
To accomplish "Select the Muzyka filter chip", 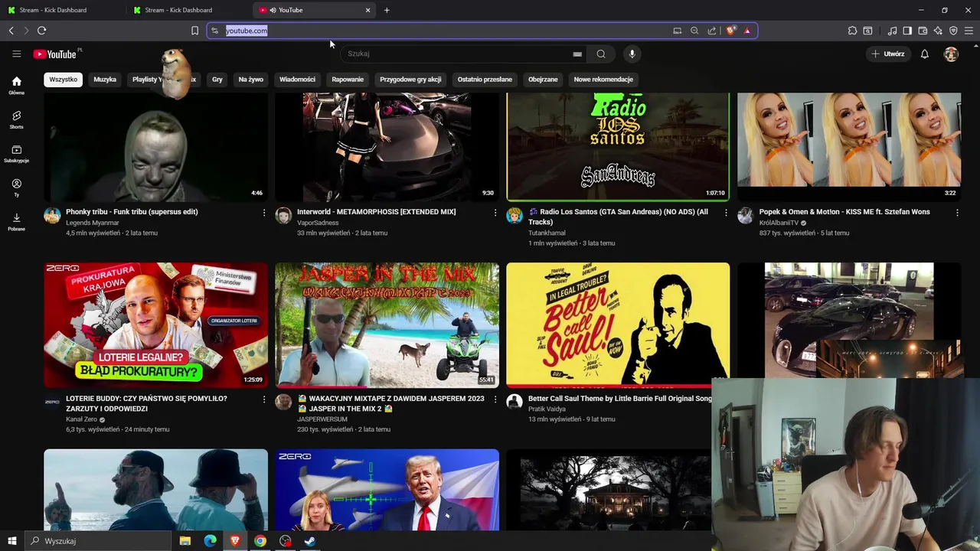I will (105, 80).
